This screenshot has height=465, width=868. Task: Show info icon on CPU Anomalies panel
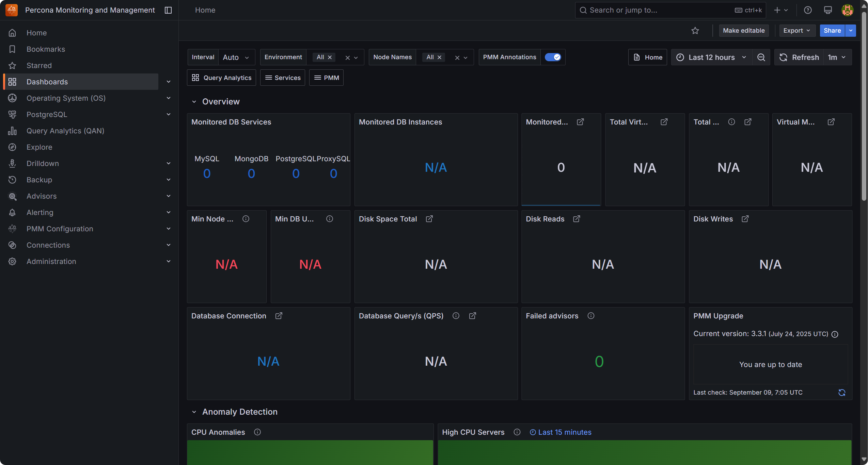[257, 432]
